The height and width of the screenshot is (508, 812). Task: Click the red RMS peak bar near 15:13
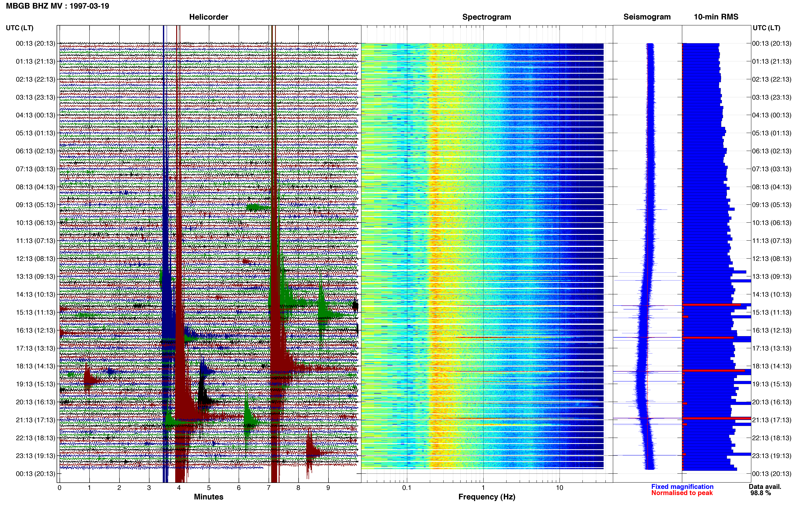tap(712, 305)
